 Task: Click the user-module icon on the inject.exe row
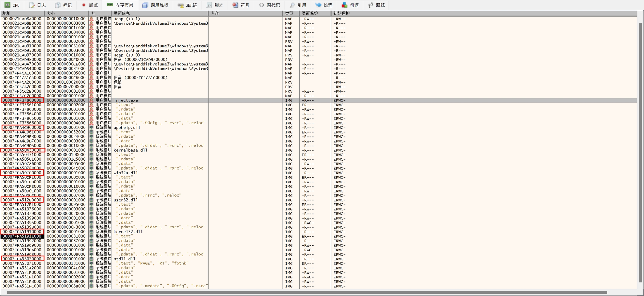(91, 100)
